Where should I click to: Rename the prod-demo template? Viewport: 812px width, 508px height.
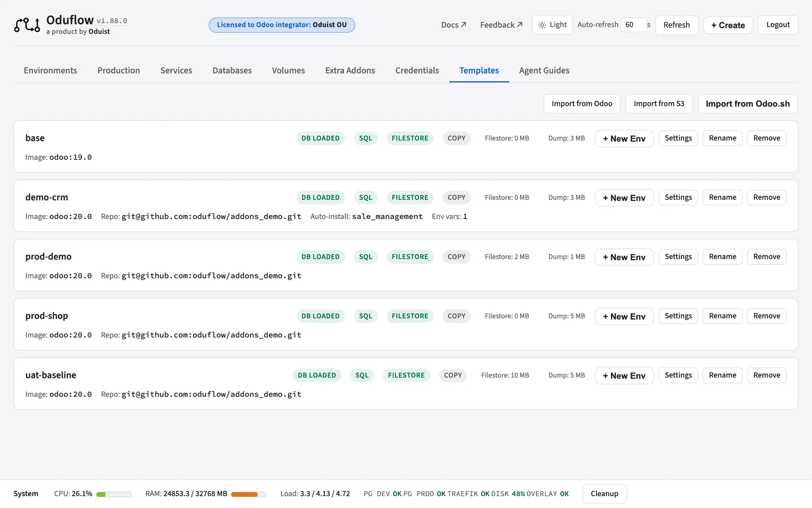tap(722, 257)
